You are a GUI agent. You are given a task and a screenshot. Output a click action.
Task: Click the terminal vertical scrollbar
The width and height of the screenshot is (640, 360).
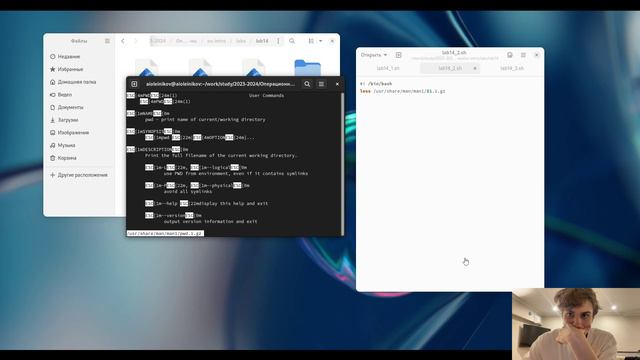pos(342,163)
